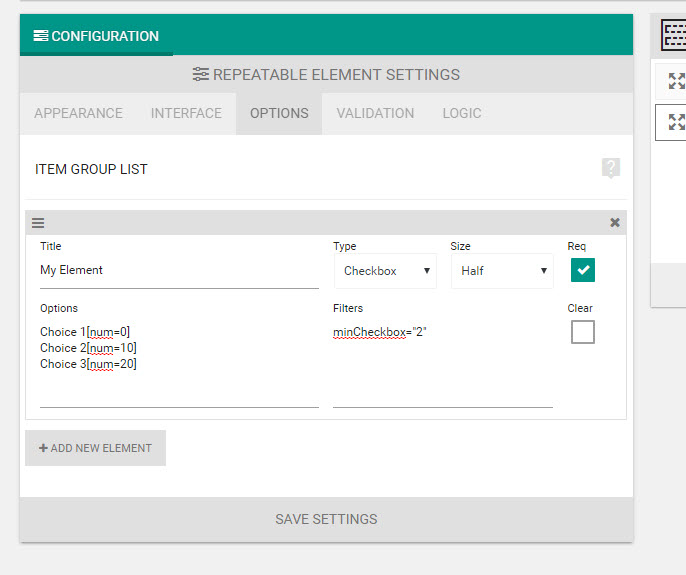Click the Configuration header list icon
686x575 pixels.
coord(41,36)
